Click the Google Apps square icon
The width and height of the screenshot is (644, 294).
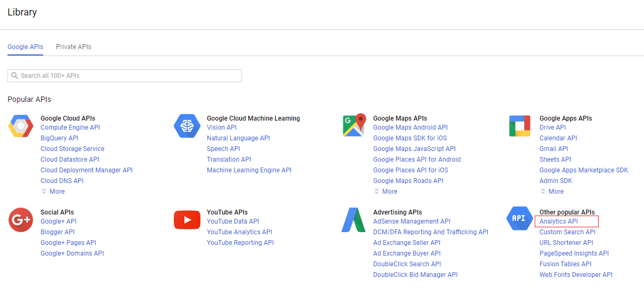pos(520,126)
